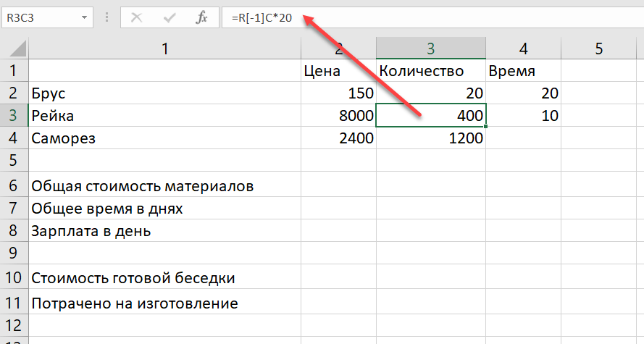Click the cell containing 8000
The width and height of the screenshot is (644, 344).
pos(338,116)
